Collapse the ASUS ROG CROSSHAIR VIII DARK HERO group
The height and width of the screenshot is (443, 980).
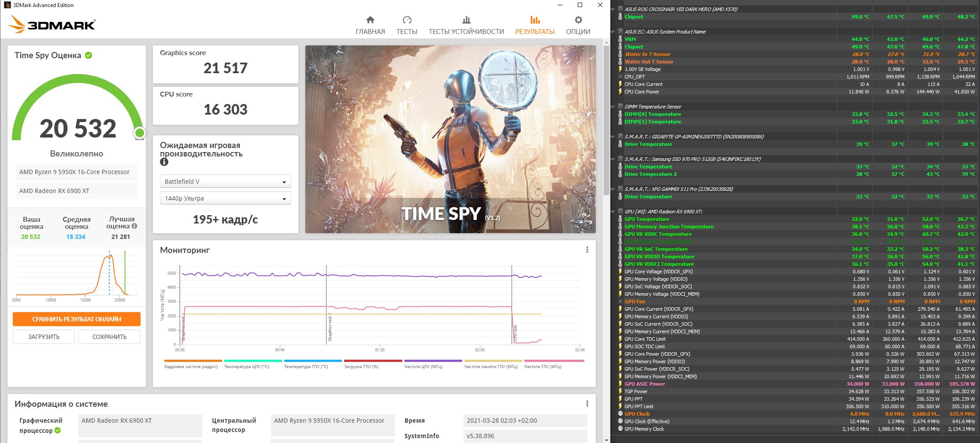click(x=613, y=9)
